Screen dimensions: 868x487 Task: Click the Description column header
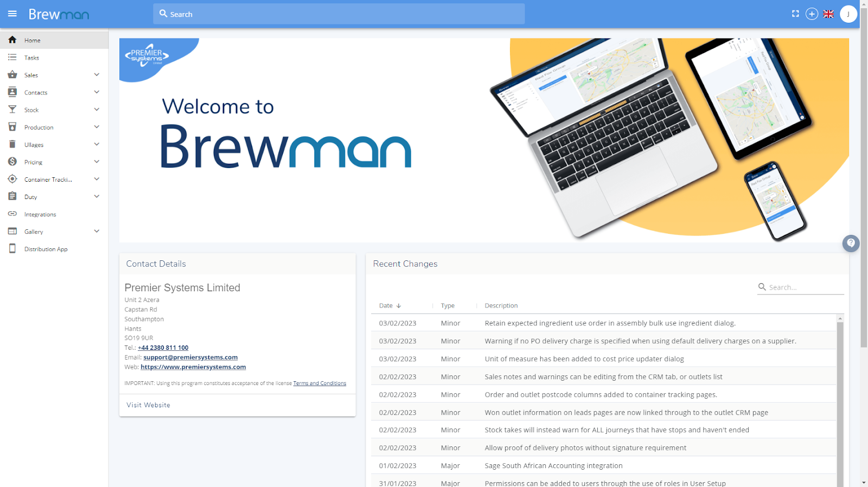[x=501, y=306]
